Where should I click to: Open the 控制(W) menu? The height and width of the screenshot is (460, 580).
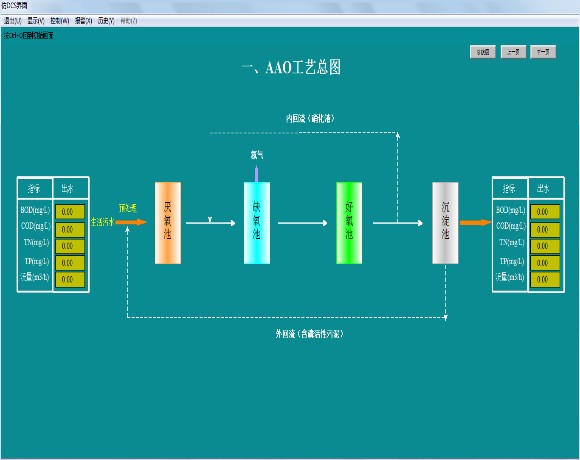coord(60,21)
